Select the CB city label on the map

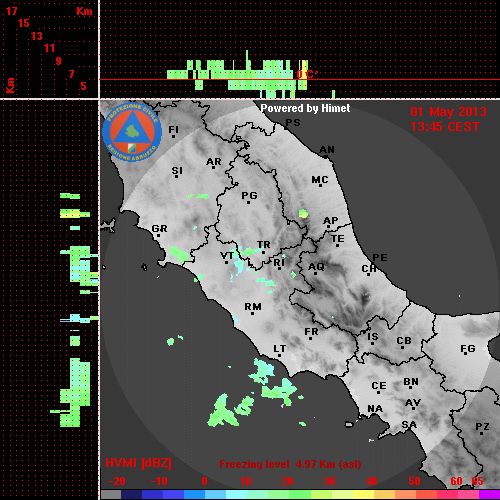[404, 341]
